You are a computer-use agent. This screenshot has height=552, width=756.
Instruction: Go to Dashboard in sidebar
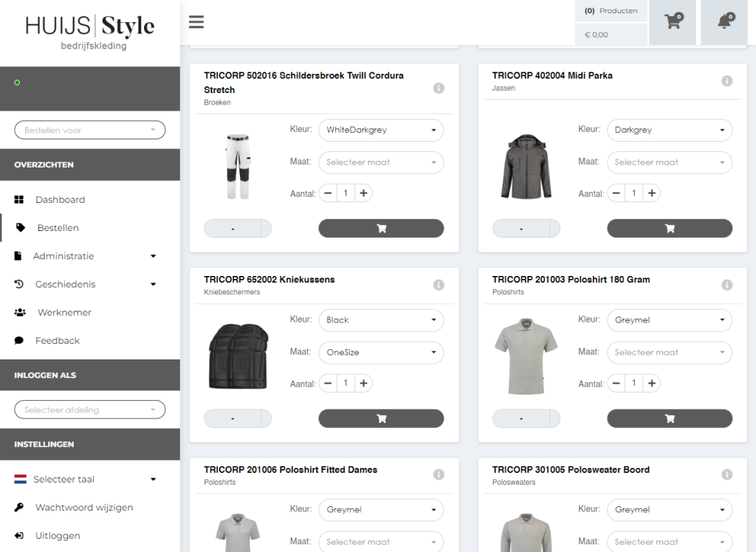point(60,199)
